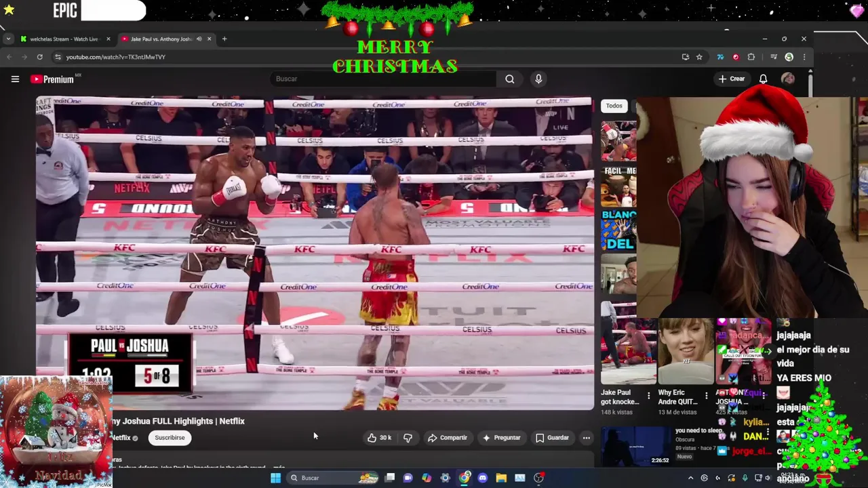
Task: Open the FACIL_ME recommended video thumbnail
Action: click(618, 186)
